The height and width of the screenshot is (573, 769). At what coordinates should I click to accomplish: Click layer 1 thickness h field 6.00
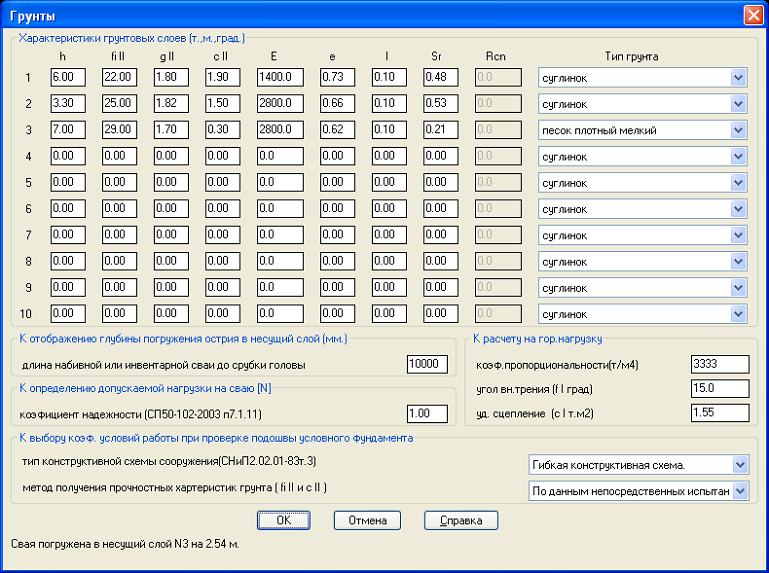[68, 77]
